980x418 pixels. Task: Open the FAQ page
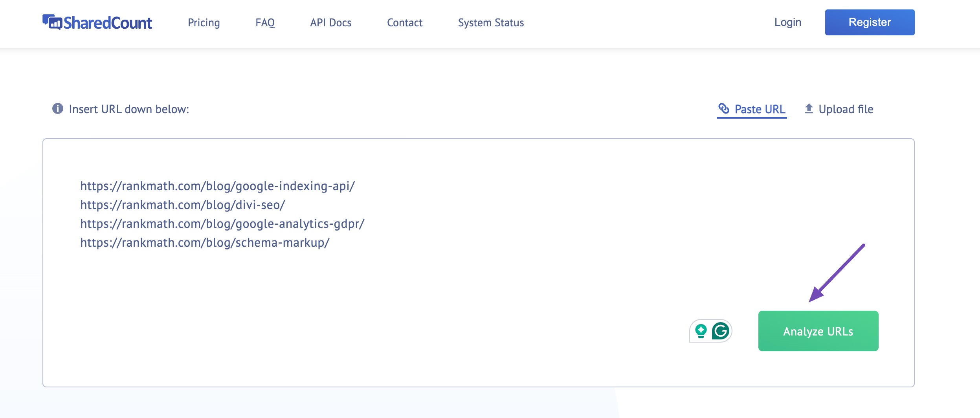[265, 23]
